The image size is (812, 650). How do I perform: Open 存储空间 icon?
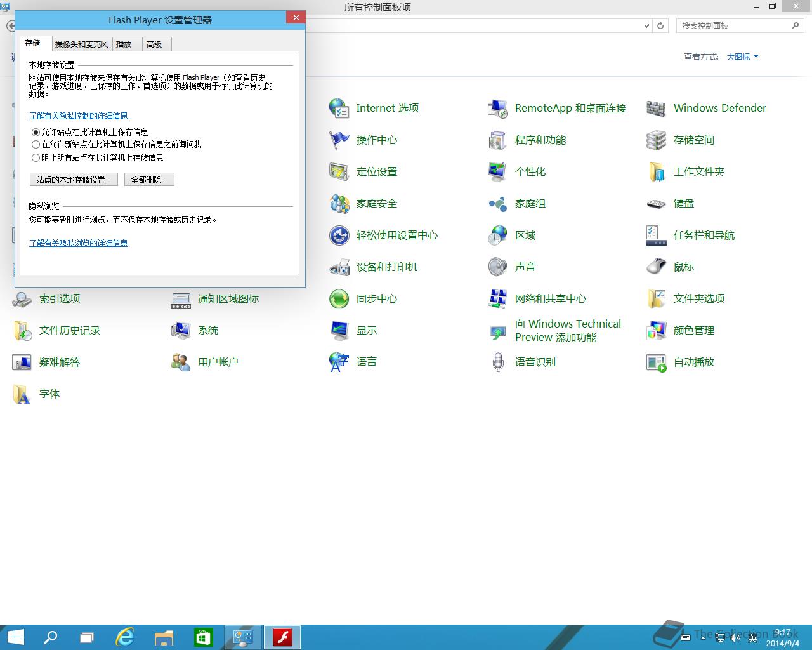click(x=657, y=140)
